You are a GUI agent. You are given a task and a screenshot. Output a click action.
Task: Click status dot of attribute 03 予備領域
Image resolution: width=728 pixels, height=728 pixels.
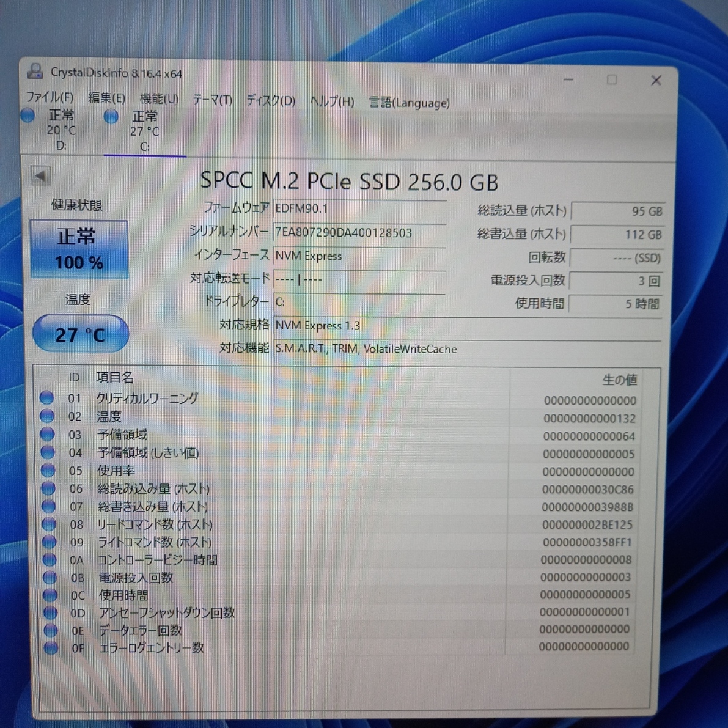click(x=47, y=433)
